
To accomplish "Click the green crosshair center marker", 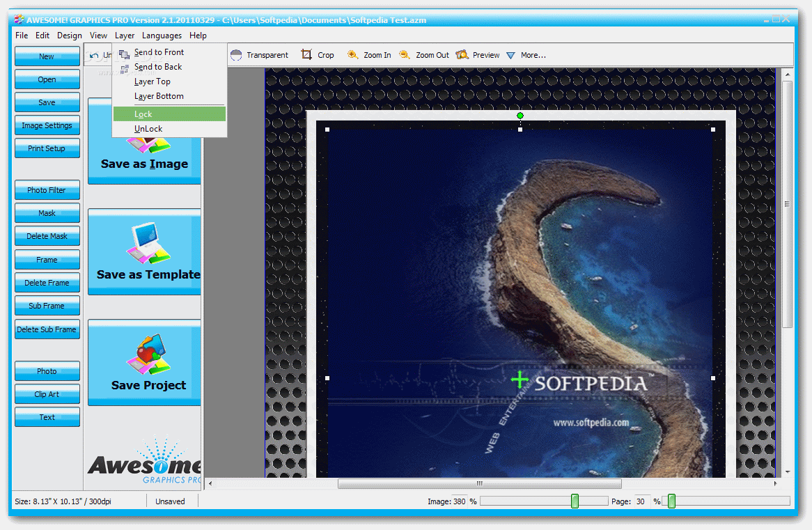I will pos(520,380).
